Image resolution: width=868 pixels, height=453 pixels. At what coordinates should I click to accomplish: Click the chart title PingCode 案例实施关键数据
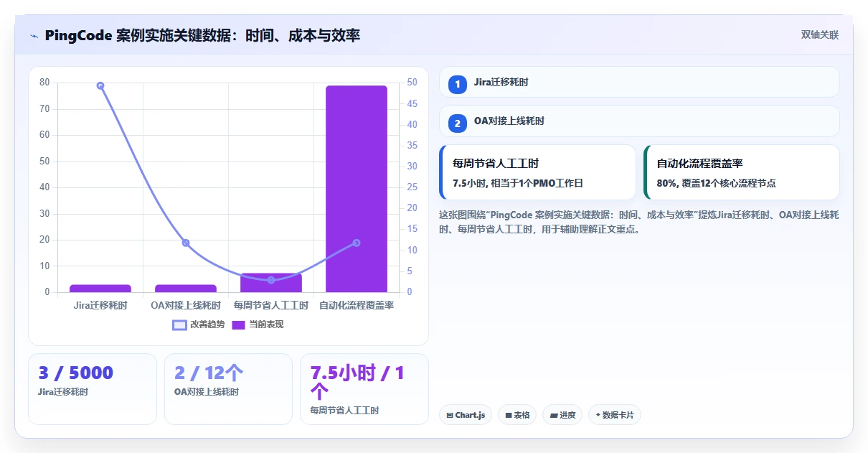(x=202, y=35)
